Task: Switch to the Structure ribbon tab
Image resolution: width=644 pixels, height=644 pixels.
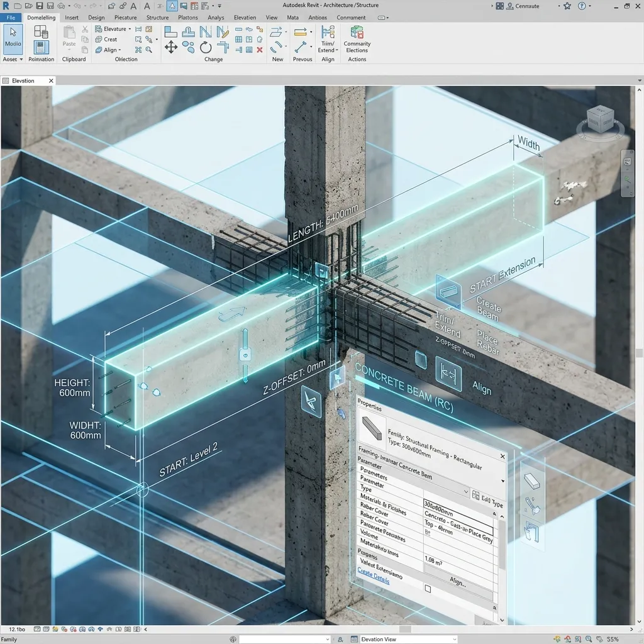Action: click(x=157, y=18)
